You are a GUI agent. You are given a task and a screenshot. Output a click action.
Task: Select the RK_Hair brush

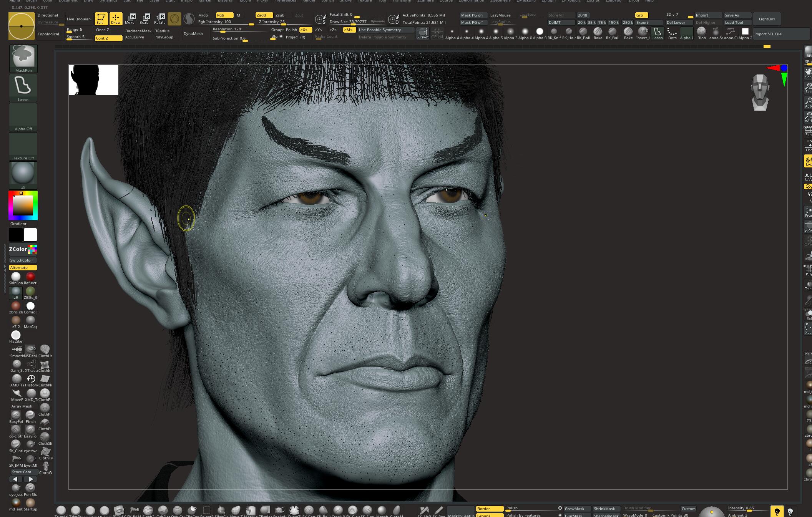coord(568,33)
